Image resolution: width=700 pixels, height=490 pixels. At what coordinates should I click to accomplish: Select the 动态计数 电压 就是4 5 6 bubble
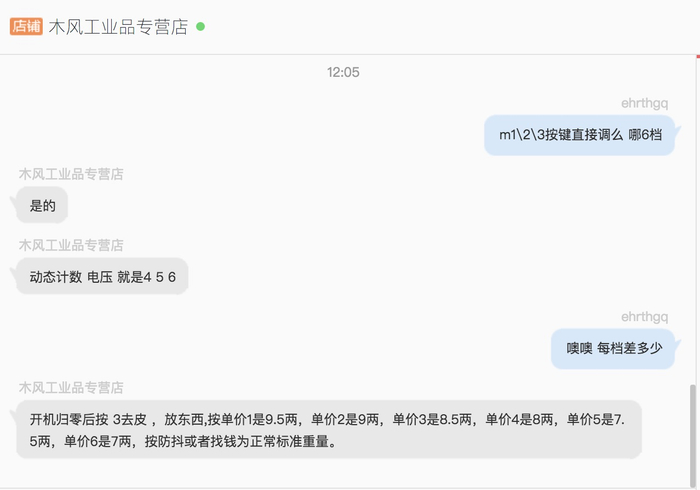102,277
